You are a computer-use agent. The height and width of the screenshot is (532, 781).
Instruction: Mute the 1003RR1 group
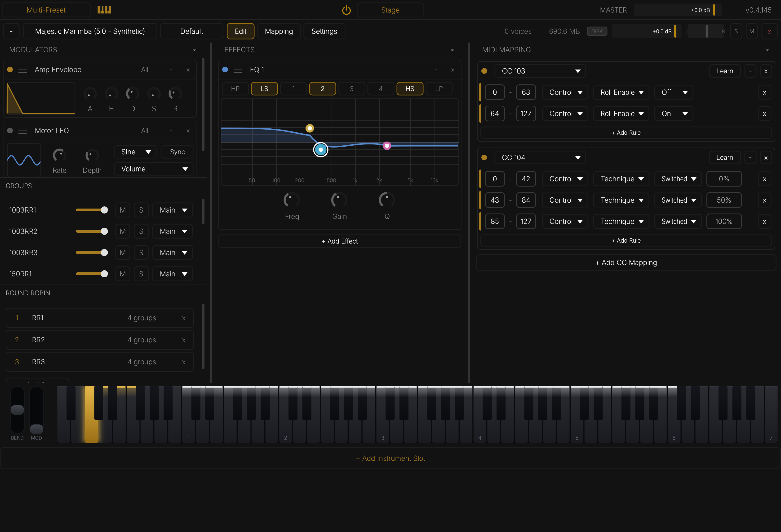123,210
